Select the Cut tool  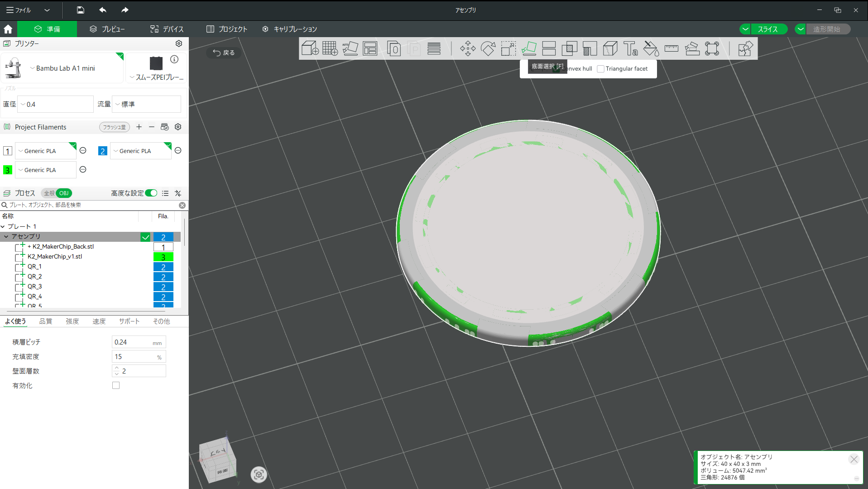pos(549,48)
